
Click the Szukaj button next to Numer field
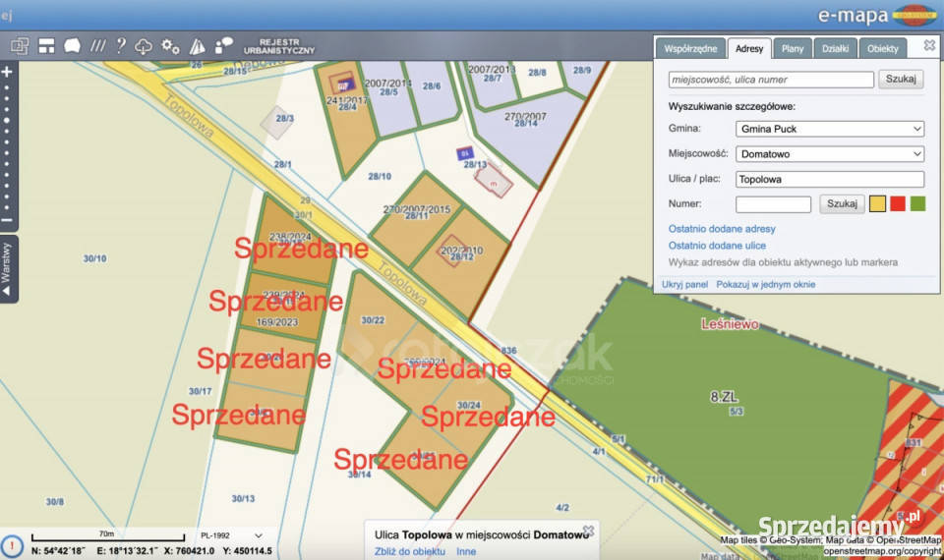pos(842,204)
